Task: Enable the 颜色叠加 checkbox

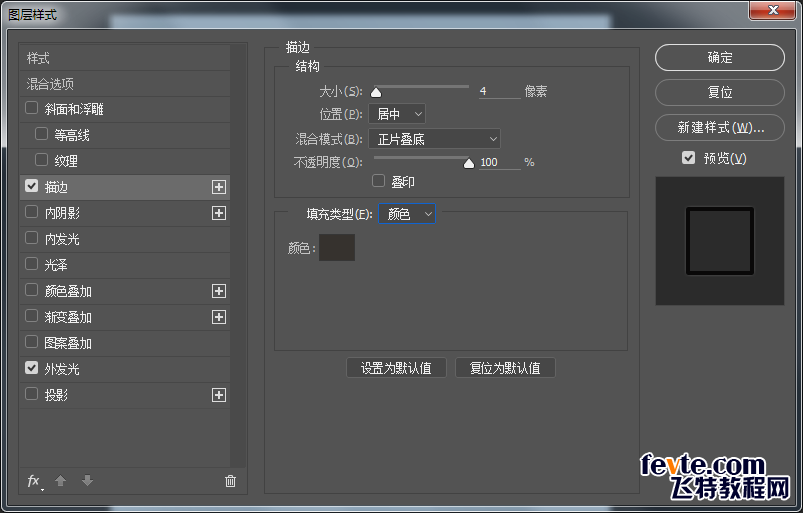Action: coord(32,290)
